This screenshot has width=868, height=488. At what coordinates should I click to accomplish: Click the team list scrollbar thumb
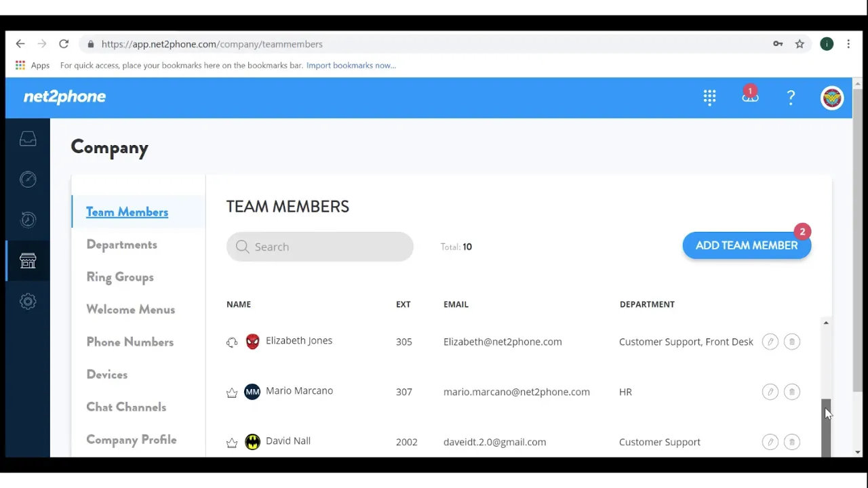pyautogui.click(x=826, y=428)
